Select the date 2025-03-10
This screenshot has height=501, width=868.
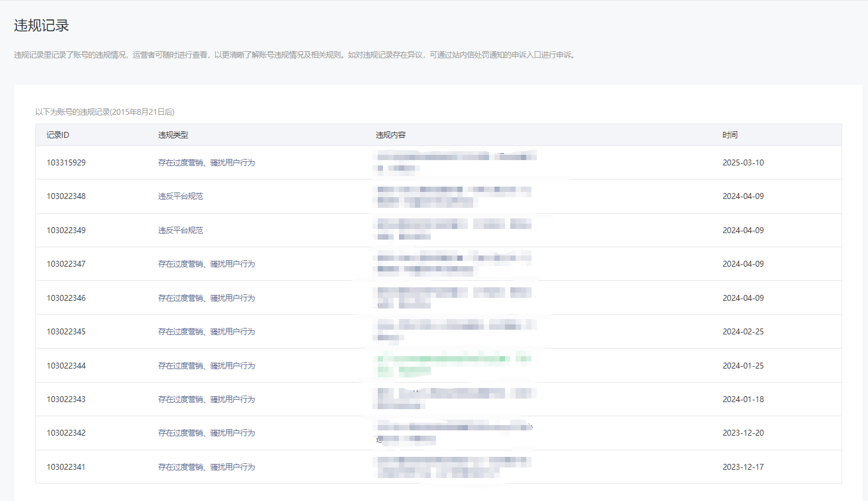(x=742, y=162)
